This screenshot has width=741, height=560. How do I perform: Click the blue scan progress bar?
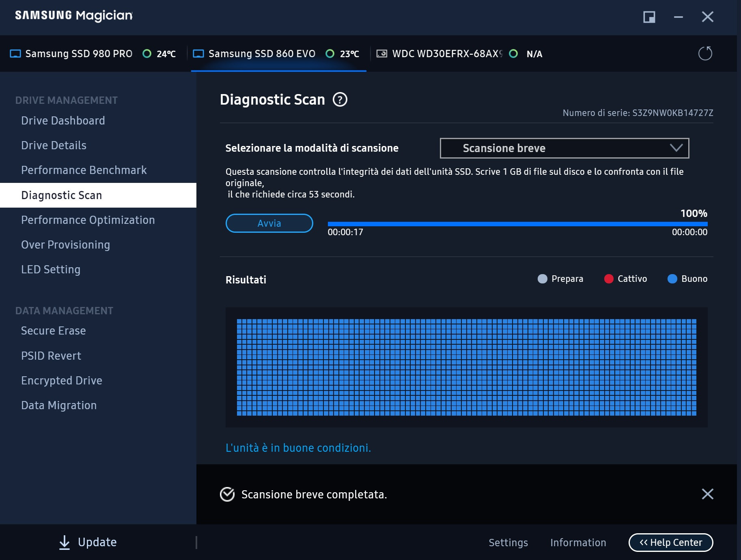coord(517,224)
